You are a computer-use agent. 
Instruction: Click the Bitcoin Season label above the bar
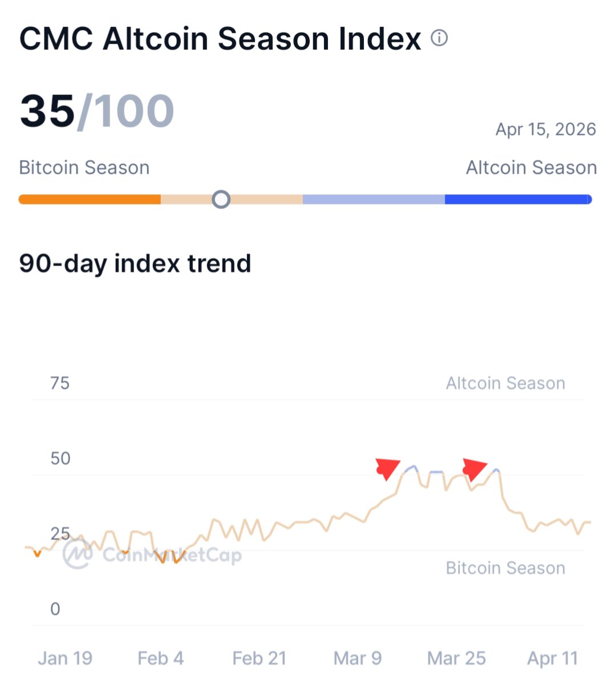tap(84, 168)
